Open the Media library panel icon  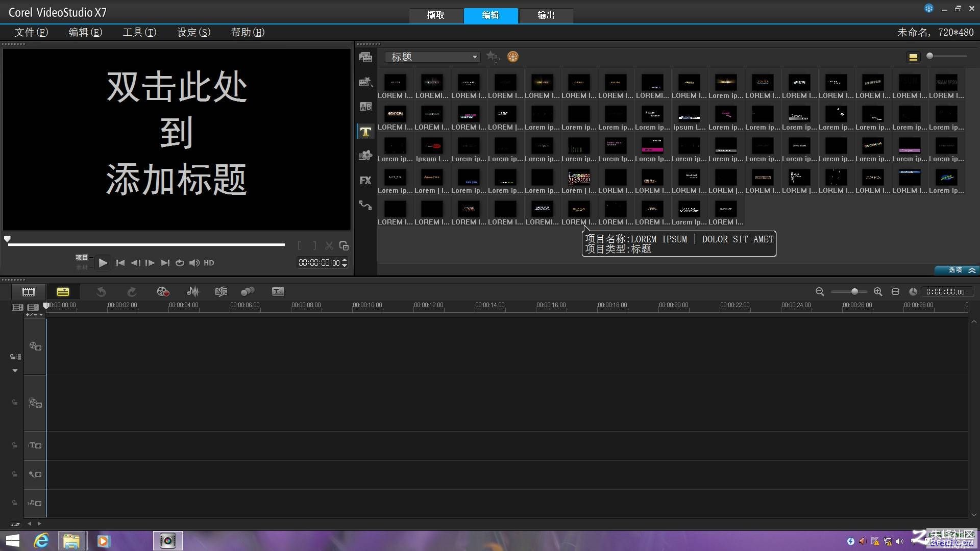pos(365,57)
